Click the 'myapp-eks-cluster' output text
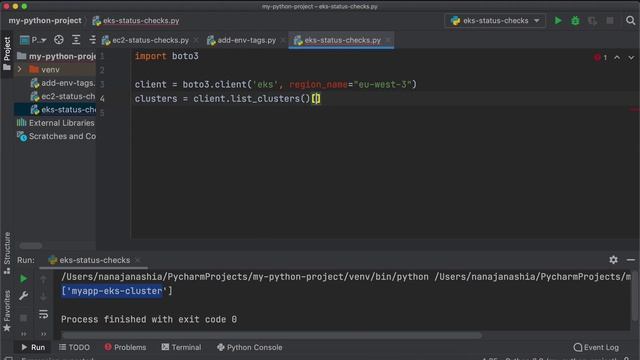The height and width of the screenshot is (360, 640). coord(117,291)
